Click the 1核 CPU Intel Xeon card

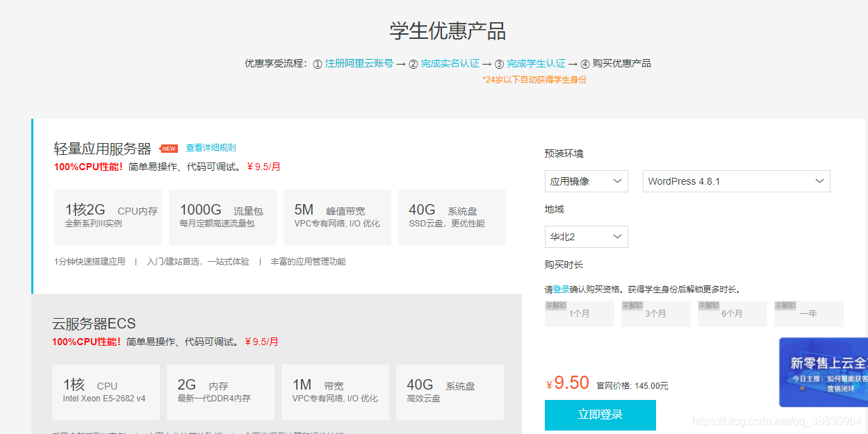coord(106,392)
